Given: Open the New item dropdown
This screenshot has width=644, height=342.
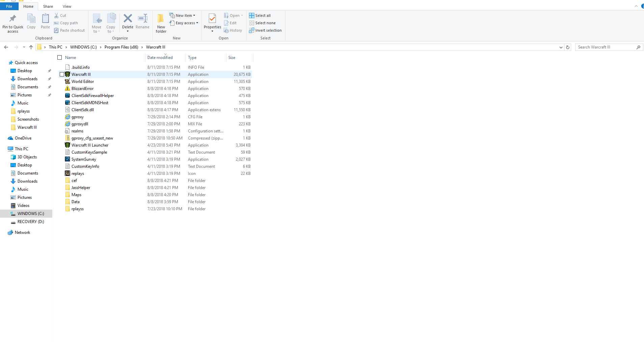Looking at the screenshot, I should pyautogui.click(x=182, y=15).
